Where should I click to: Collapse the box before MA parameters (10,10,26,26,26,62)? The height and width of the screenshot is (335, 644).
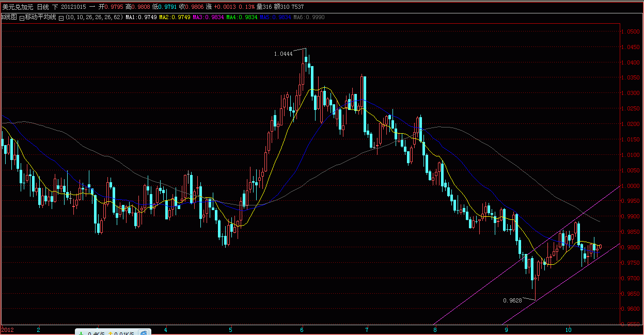[61, 18]
